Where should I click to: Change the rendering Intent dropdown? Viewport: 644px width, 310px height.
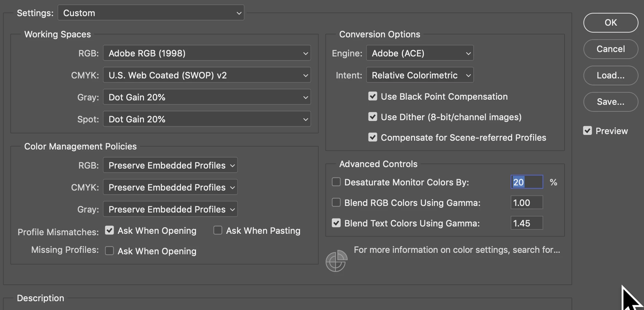click(x=420, y=75)
